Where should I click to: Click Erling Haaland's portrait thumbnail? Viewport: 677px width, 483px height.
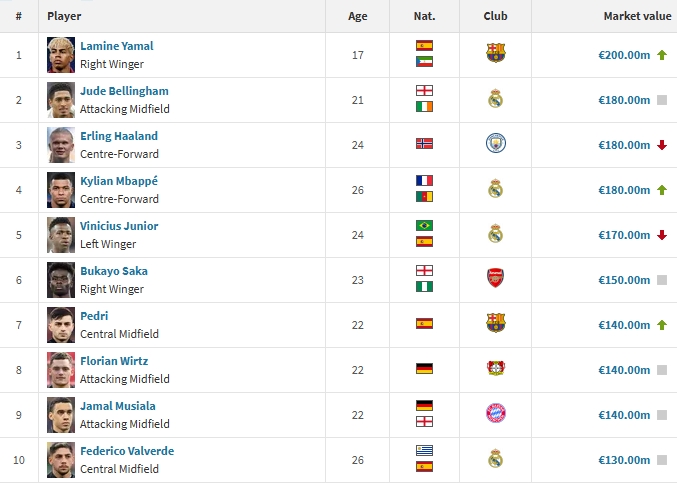[x=61, y=145]
